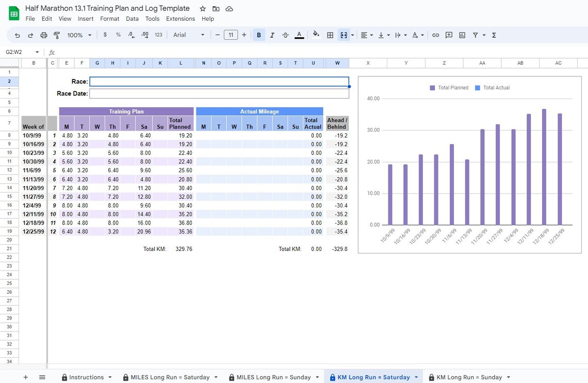The height and width of the screenshot is (383, 588).
Task: Click the decrease decimal places icon
Action: [x=130, y=35]
